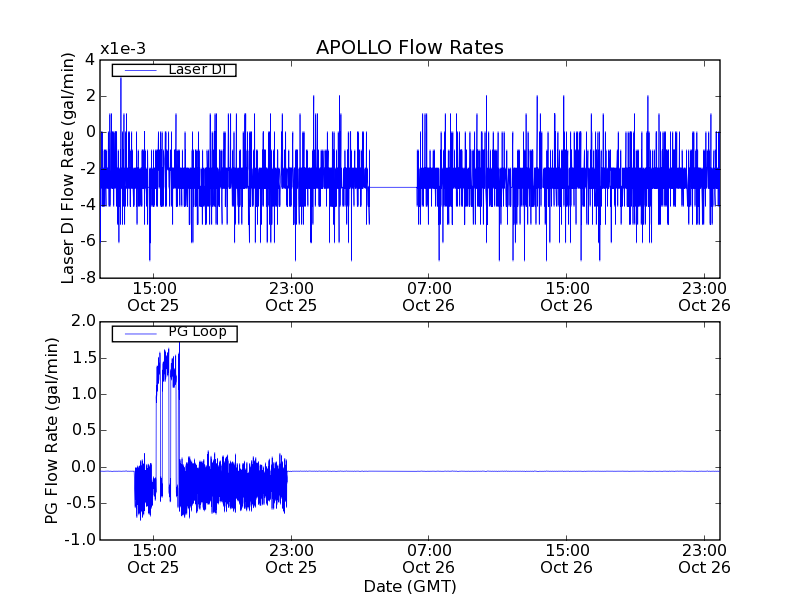
Task: Click the "-1.0" y-axis tick on bottom chart
Action: (82, 539)
